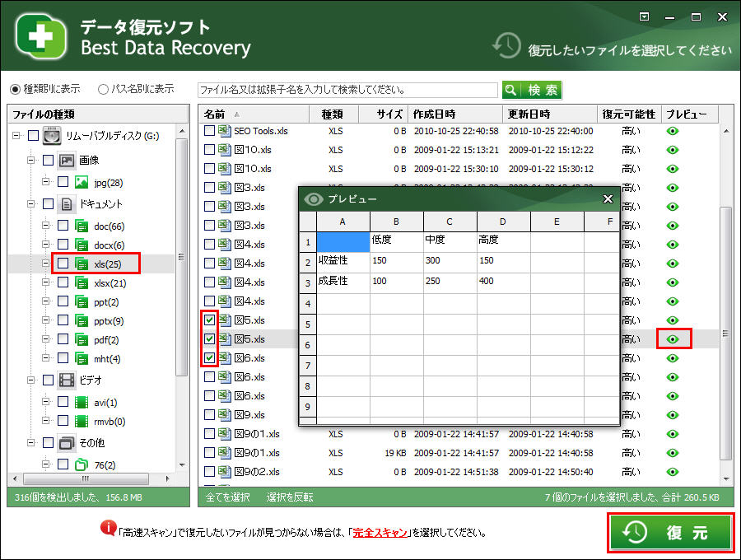Click the pdf(2) file type icon
Viewport: 741px width, 560px height.
[82, 339]
